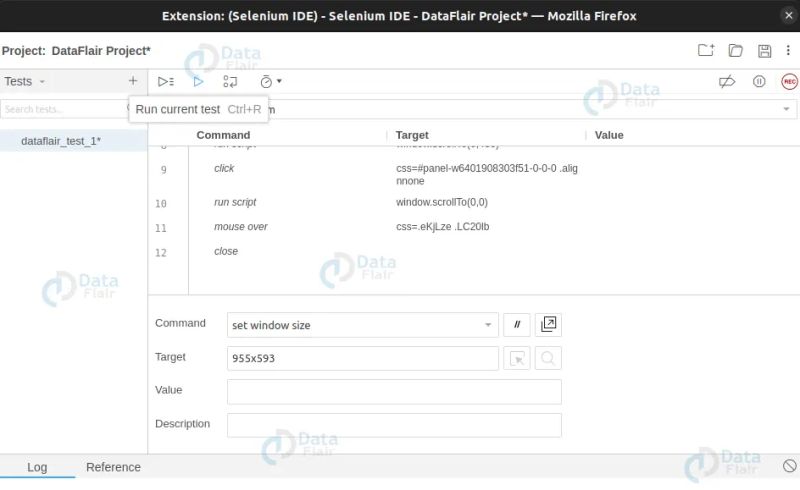Open the test execution speed control
This screenshot has height=490, width=800.
click(270, 82)
